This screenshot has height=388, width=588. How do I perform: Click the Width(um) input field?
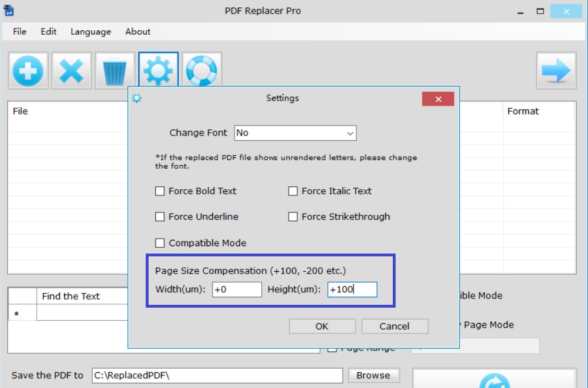coord(237,289)
